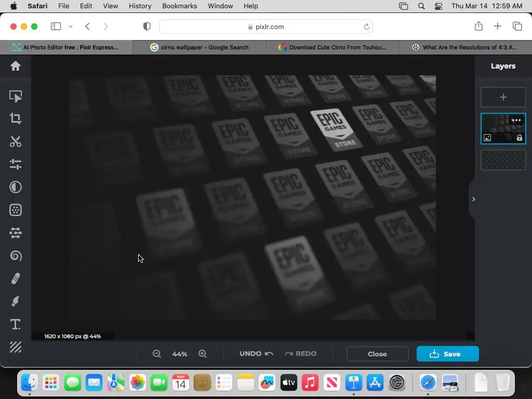Go forward in Safari history
This screenshot has height=399, width=532.
click(x=105, y=26)
